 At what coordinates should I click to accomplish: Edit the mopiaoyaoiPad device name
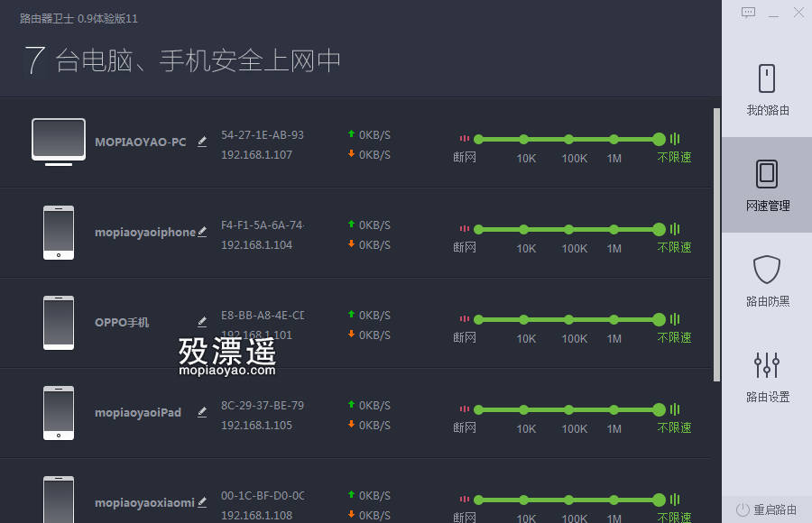pos(202,412)
